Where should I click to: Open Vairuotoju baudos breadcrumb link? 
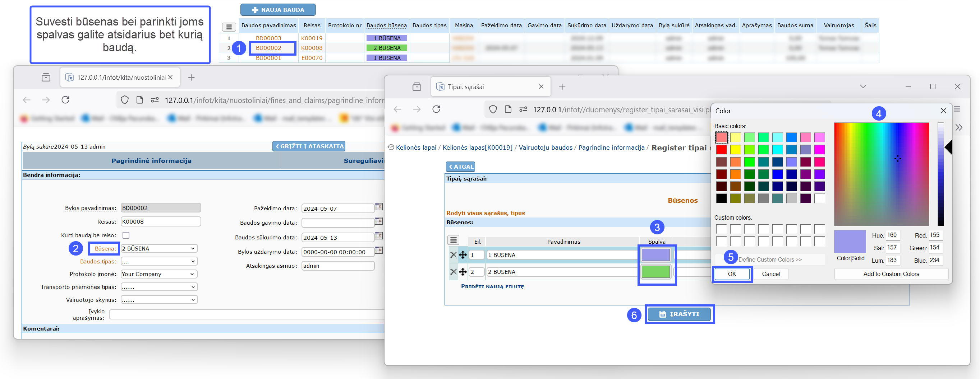point(545,148)
